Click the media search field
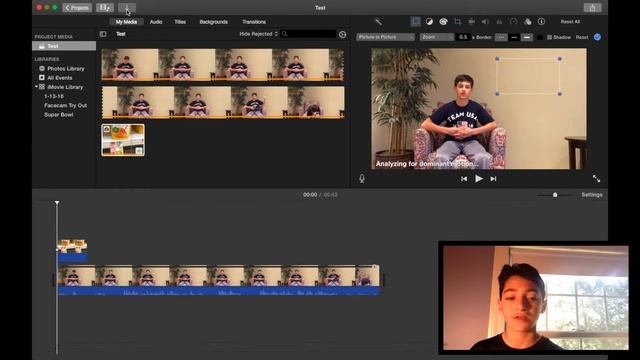Image resolution: width=640 pixels, height=360 pixels. (309, 34)
